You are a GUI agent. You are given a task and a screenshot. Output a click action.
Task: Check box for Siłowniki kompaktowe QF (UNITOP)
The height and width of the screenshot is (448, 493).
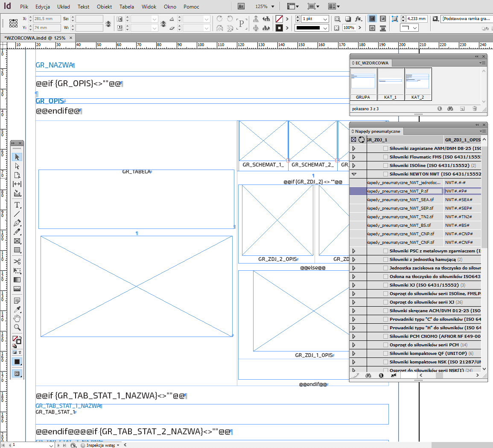click(385, 353)
